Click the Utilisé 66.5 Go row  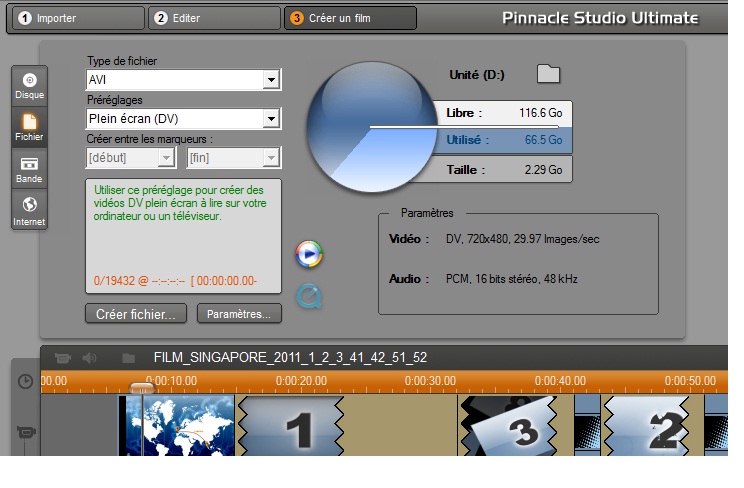(504, 140)
